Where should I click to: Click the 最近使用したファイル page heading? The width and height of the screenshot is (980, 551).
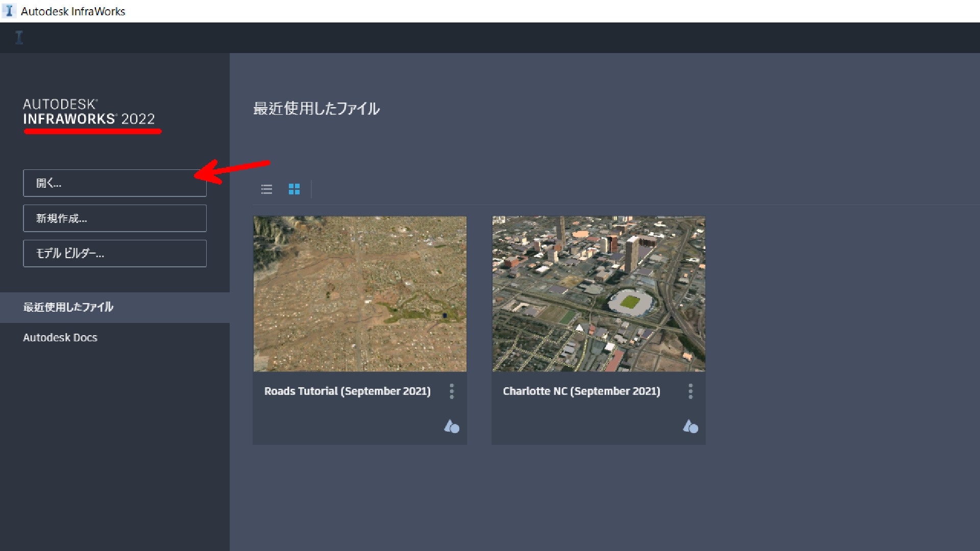point(316,109)
